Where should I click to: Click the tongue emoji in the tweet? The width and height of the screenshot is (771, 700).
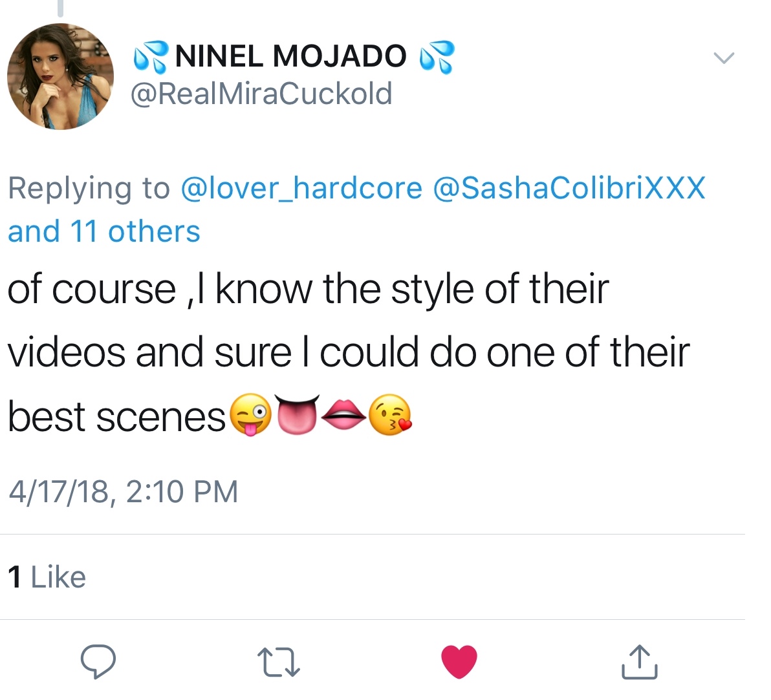[298, 414]
